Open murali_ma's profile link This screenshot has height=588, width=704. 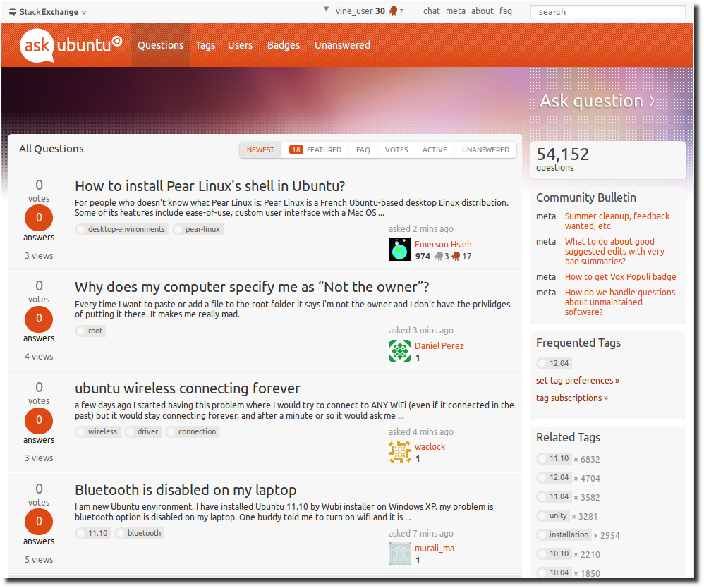(434, 548)
